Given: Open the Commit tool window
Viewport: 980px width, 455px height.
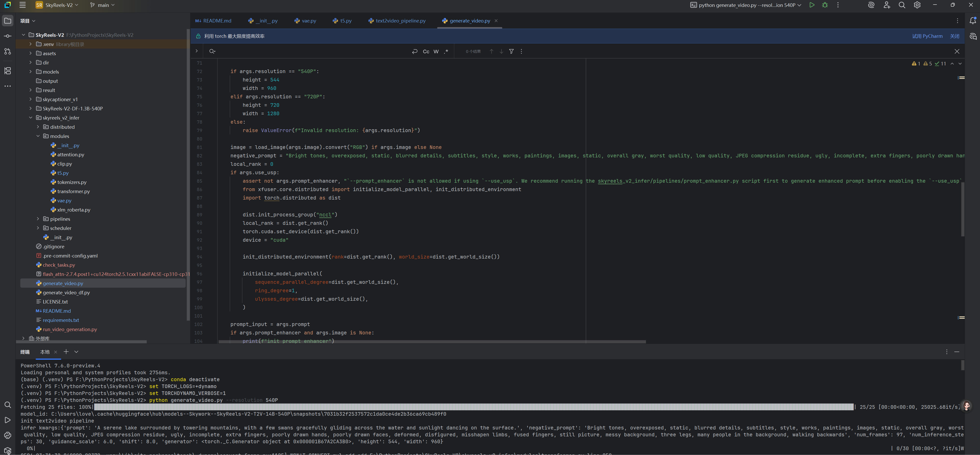Looking at the screenshot, I should point(8,36).
